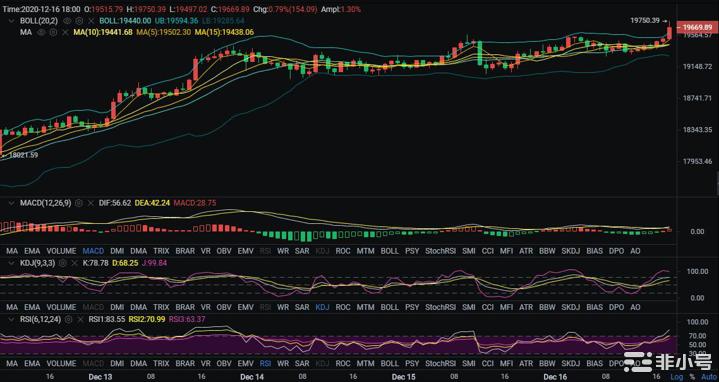Collapse the RSI(6,12,24) panel chevron
This screenshot has height=382, width=719.
point(11,319)
